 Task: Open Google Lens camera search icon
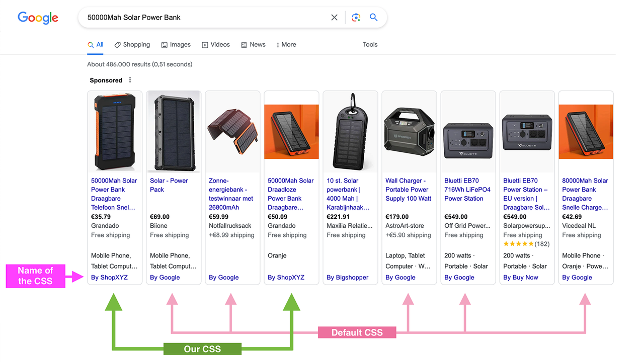click(x=356, y=18)
